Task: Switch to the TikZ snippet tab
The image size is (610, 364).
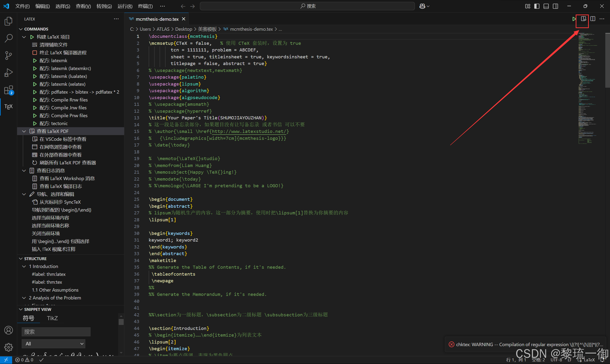Action: pos(52,318)
